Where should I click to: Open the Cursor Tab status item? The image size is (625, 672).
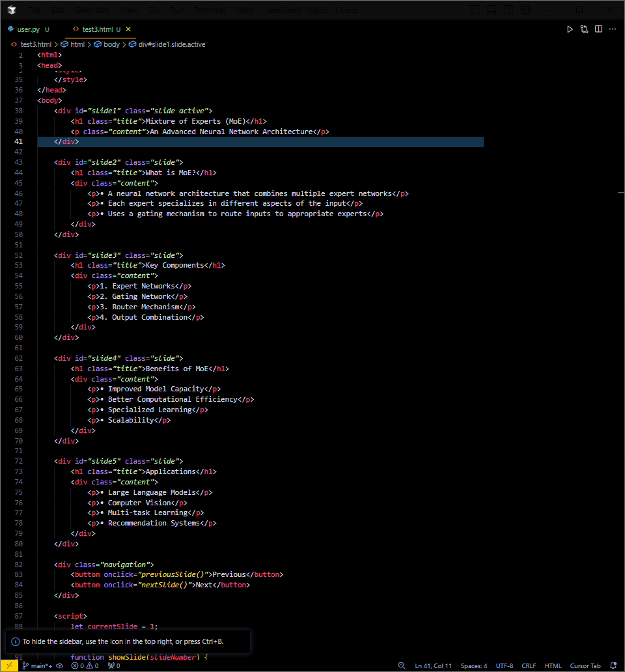coord(585,665)
